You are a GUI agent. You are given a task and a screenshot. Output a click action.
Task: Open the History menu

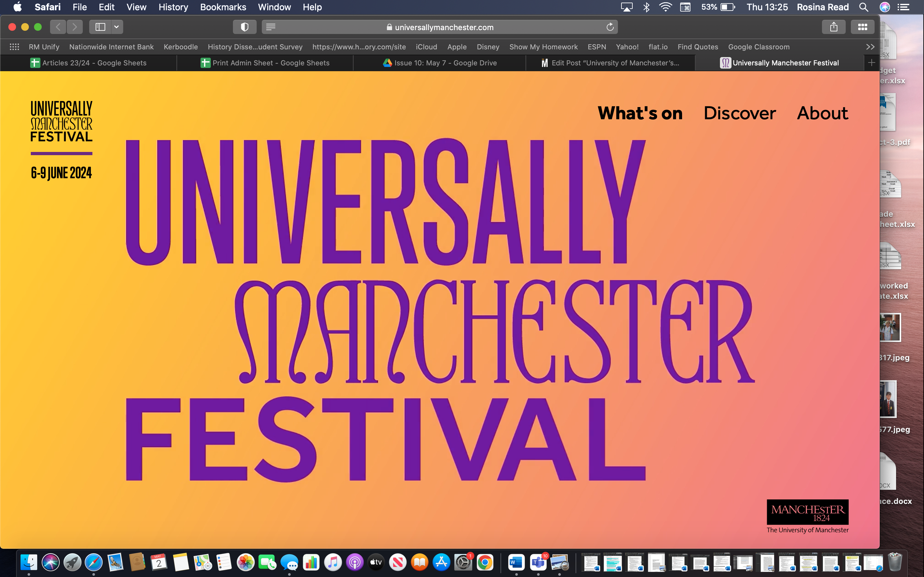coord(173,7)
